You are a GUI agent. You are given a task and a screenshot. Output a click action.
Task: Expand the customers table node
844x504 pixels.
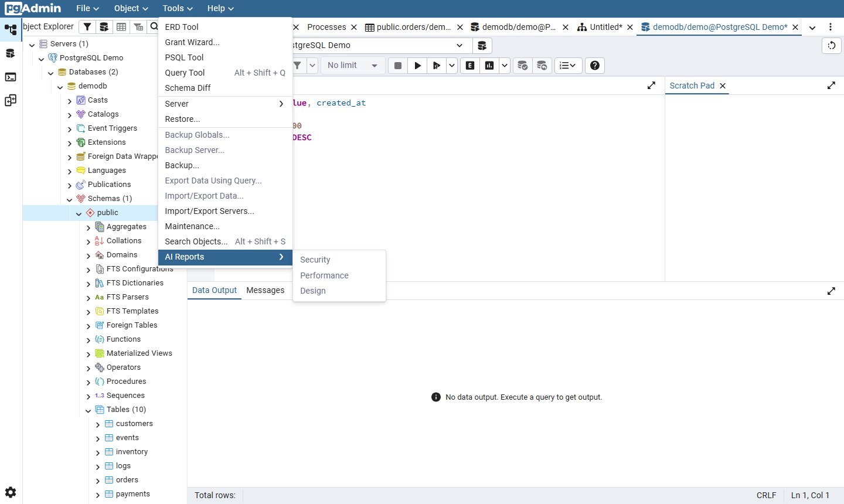point(98,424)
